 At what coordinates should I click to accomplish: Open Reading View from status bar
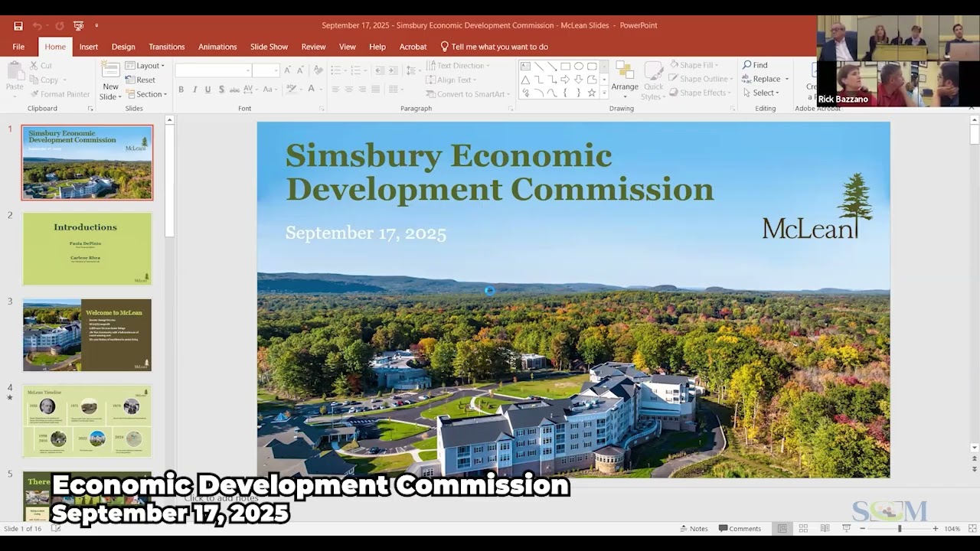(x=825, y=529)
